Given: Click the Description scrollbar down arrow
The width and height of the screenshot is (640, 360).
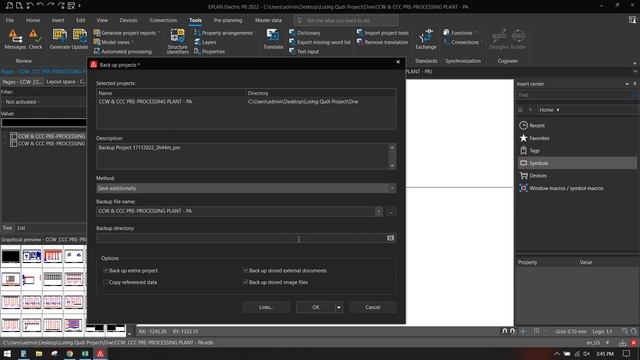Looking at the screenshot, I should click(392, 165).
